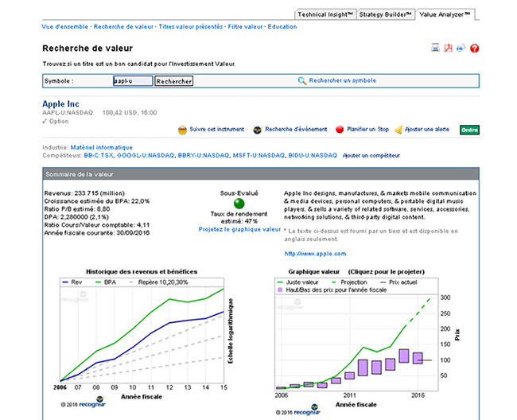This screenshot has width=517, height=420.
Task: Click the Apple Inc title
Action: (x=60, y=104)
